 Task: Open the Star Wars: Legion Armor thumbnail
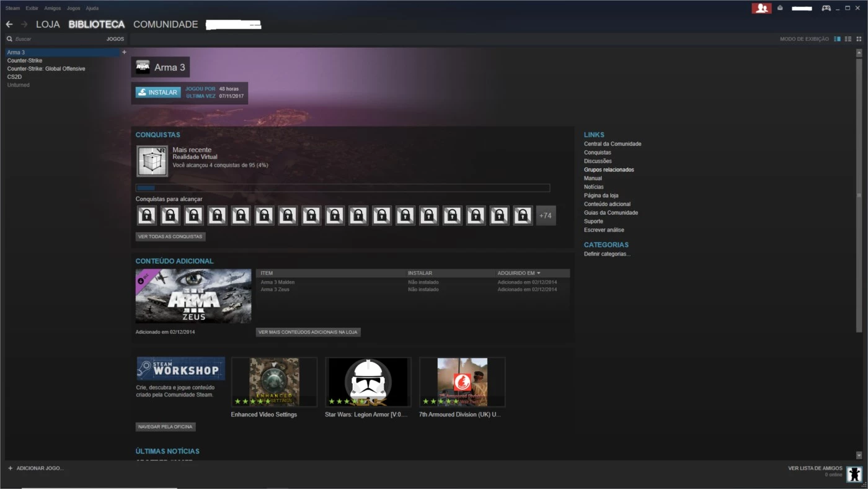click(368, 382)
